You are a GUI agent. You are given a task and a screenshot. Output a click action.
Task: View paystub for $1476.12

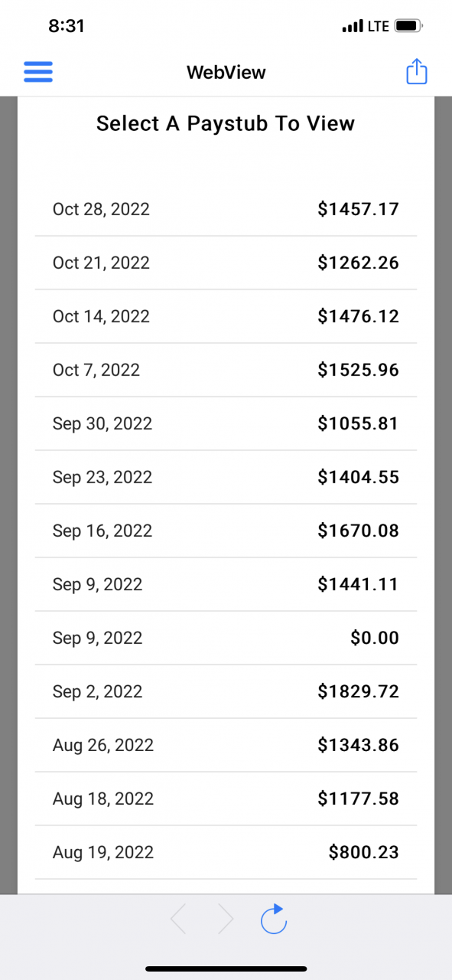[x=226, y=316]
